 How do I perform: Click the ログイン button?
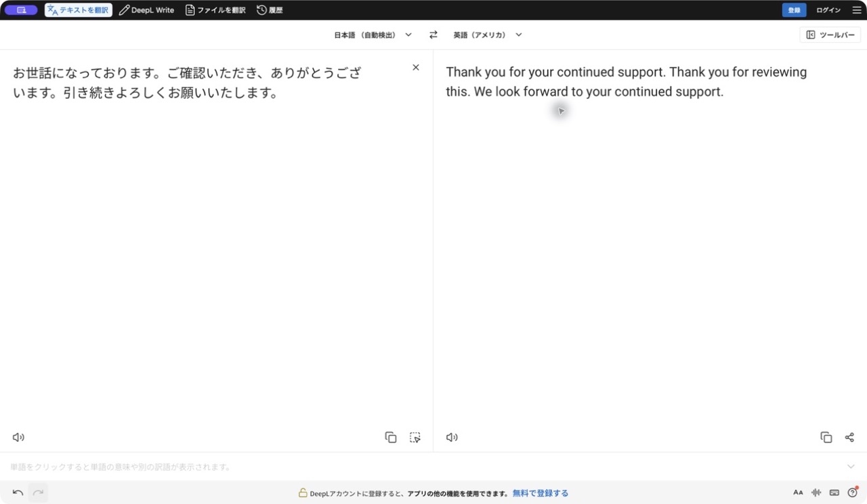coord(828,10)
